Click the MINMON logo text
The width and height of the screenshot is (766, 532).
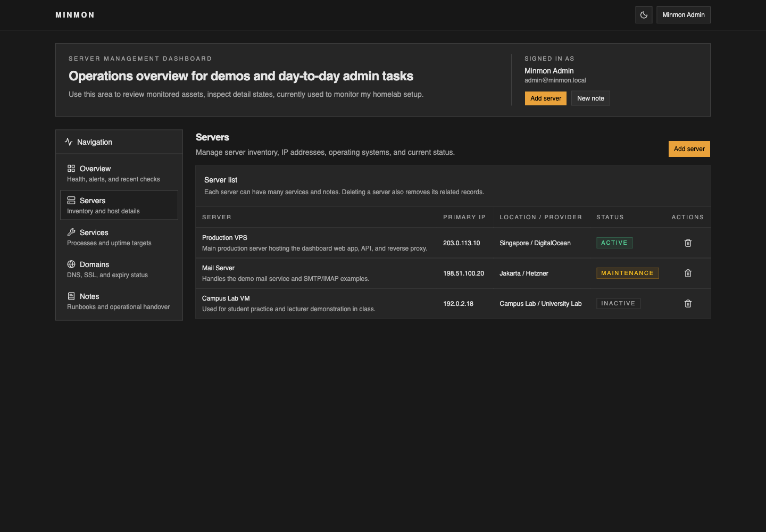(75, 15)
